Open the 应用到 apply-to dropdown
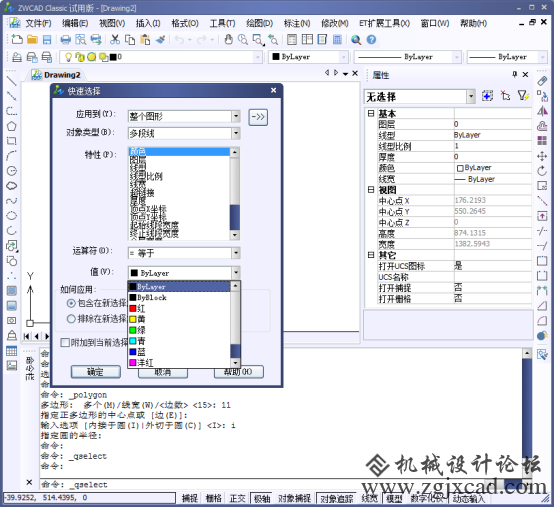Viewport: 554px width, 508px height. coord(236,116)
